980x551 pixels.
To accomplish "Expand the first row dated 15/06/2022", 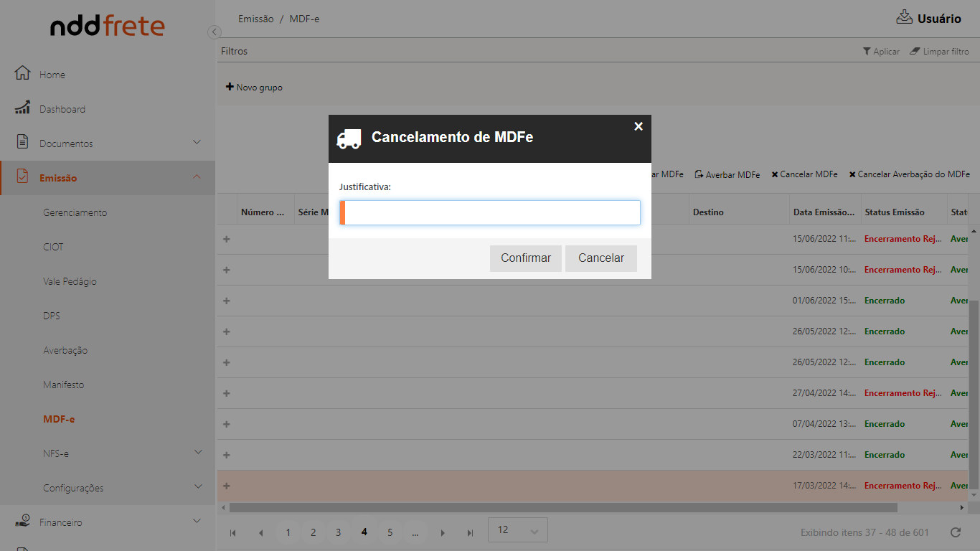I will pyautogui.click(x=227, y=239).
